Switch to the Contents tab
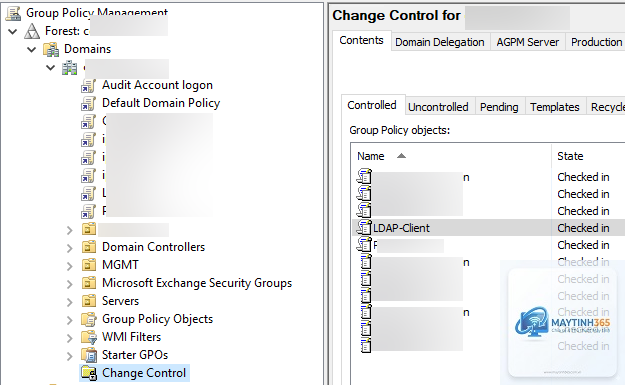The width and height of the screenshot is (625, 385). pyautogui.click(x=361, y=41)
